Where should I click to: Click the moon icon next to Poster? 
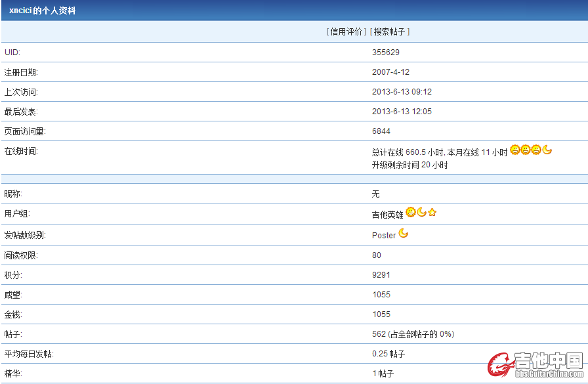[x=404, y=233]
